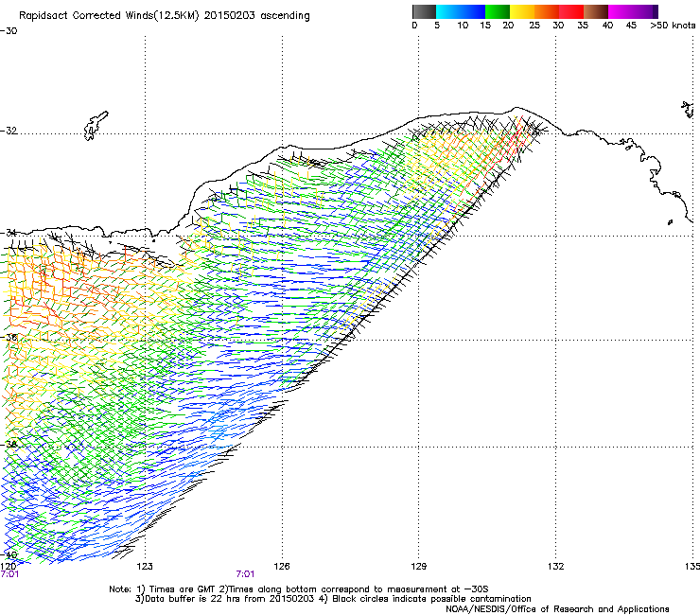Click the '-32' latitude axis label
The image size is (700, 615).
point(9,131)
